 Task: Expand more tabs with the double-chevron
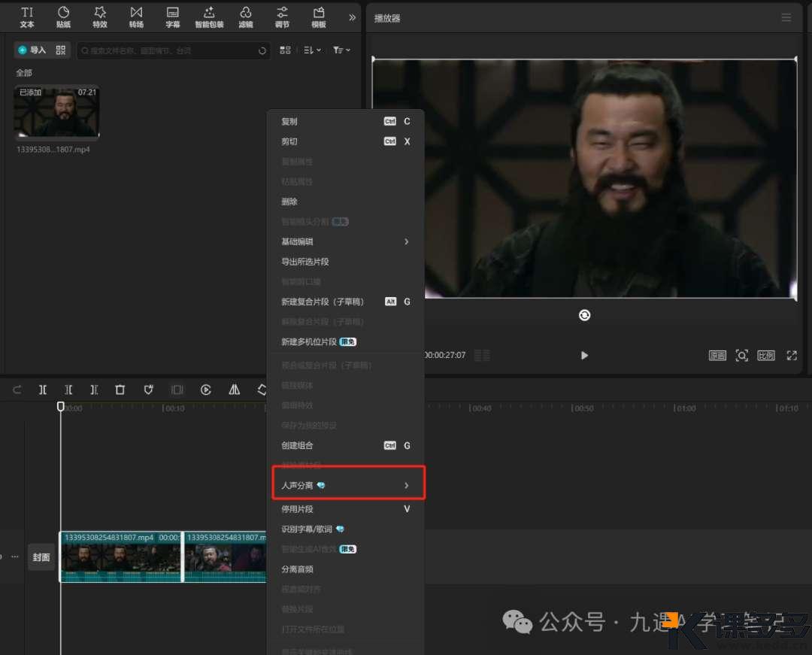point(352,17)
